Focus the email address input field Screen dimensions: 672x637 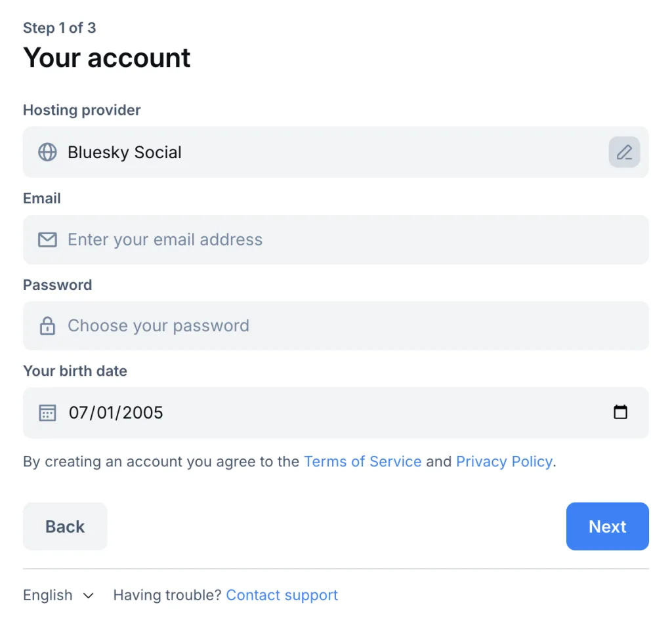(341, 240)
